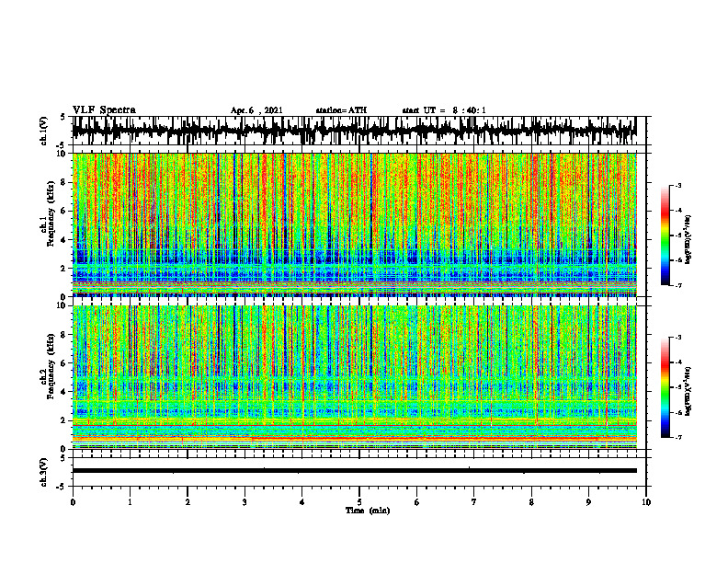Viewport: 728px width, 563px height.
Task: Click the "station=ATH" header label
Action: click(341, 110)
